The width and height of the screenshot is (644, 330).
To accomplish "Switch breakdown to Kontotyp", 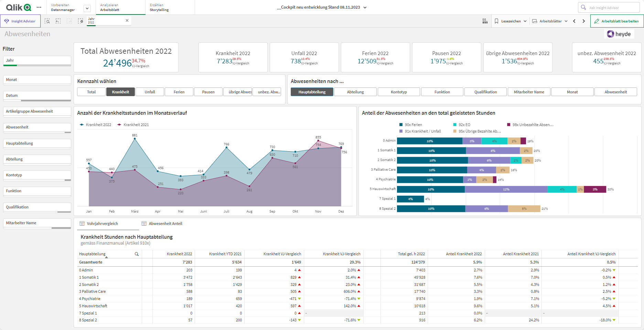I will (x=399, y=92).
